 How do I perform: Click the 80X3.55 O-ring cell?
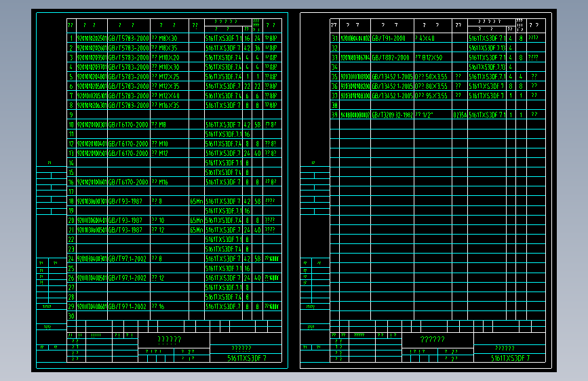[433, 86]
